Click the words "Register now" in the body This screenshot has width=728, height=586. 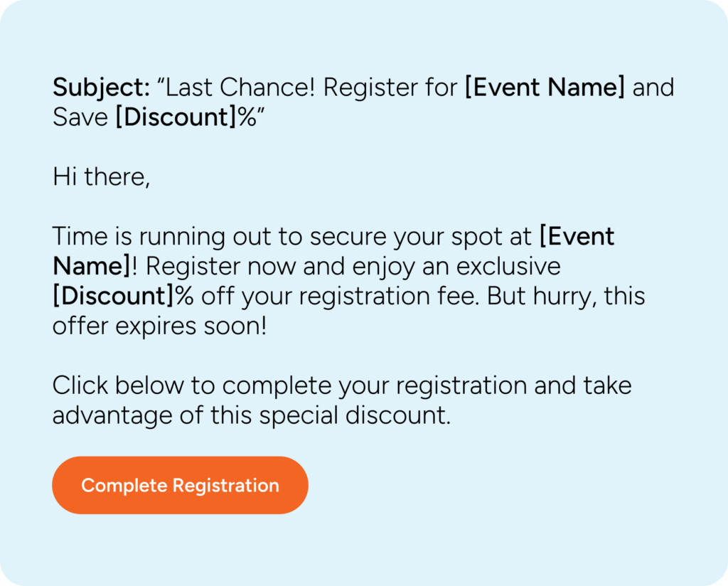[220, 267]
